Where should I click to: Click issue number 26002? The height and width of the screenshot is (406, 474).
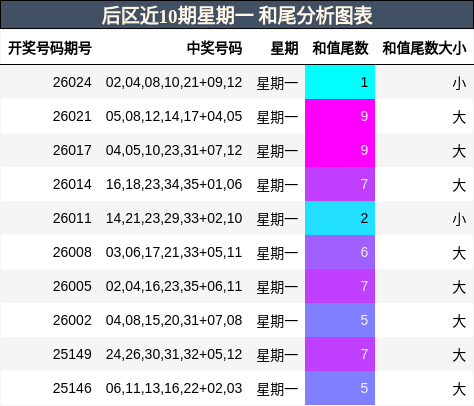pyautogui.click(x=72, y=320)
